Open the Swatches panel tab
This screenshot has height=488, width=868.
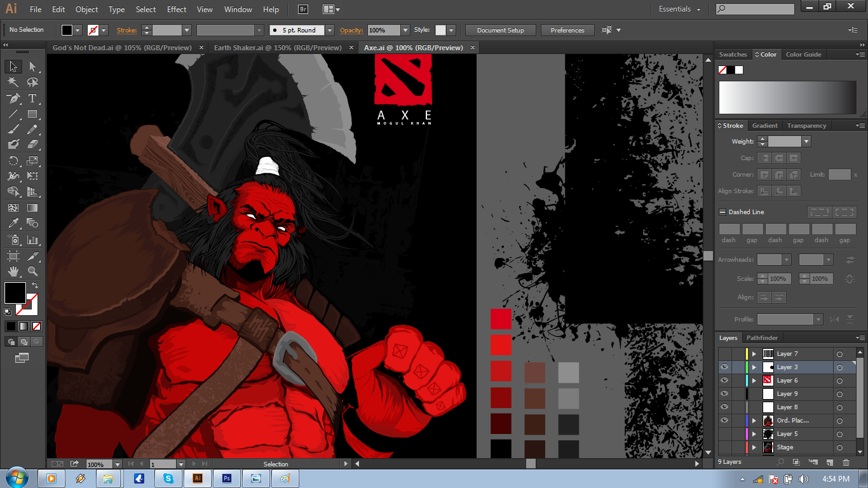733,55
